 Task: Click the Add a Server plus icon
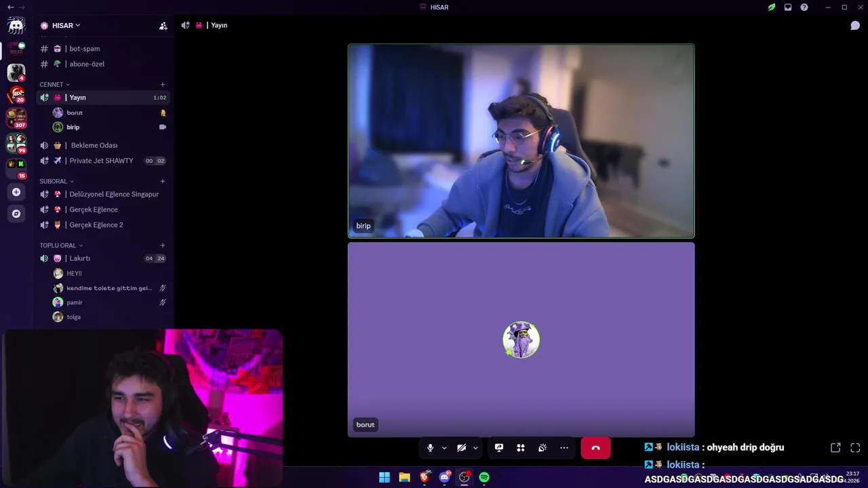(x=16, y=192)
